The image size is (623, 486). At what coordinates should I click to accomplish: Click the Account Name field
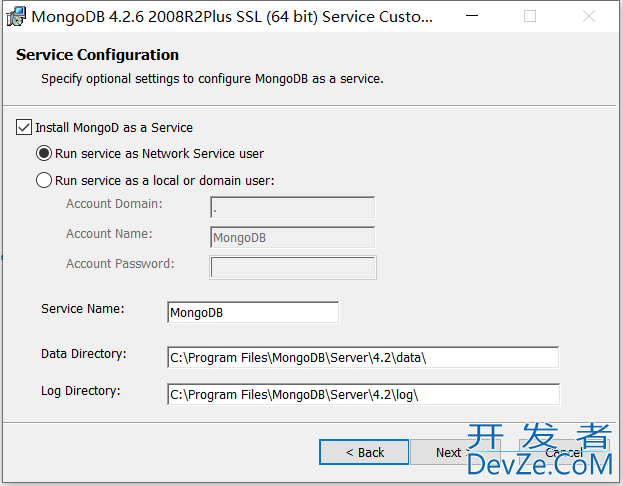pos(292,237)
